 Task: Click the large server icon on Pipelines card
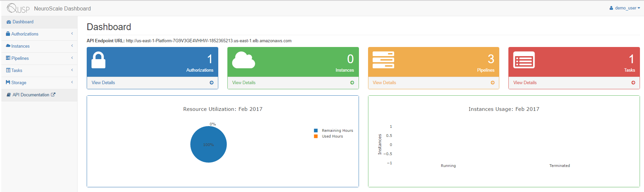(x=383, y=60)
